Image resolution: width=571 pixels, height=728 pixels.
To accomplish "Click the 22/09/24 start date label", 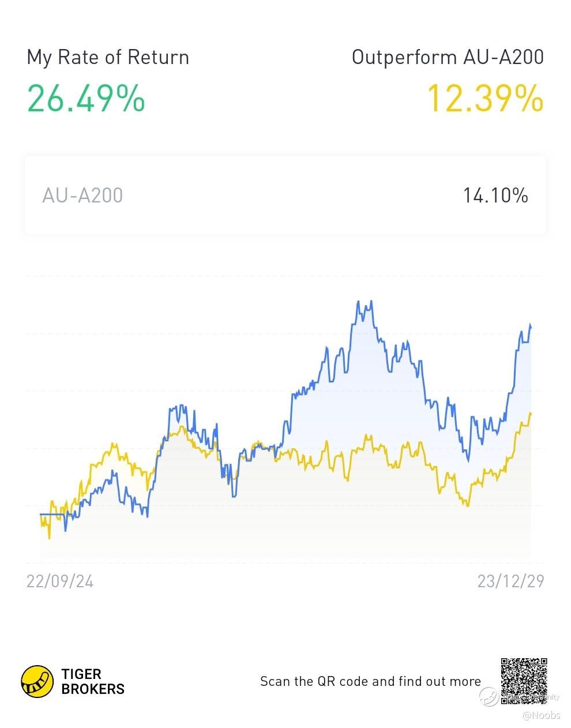I will (x=60, y=581).
